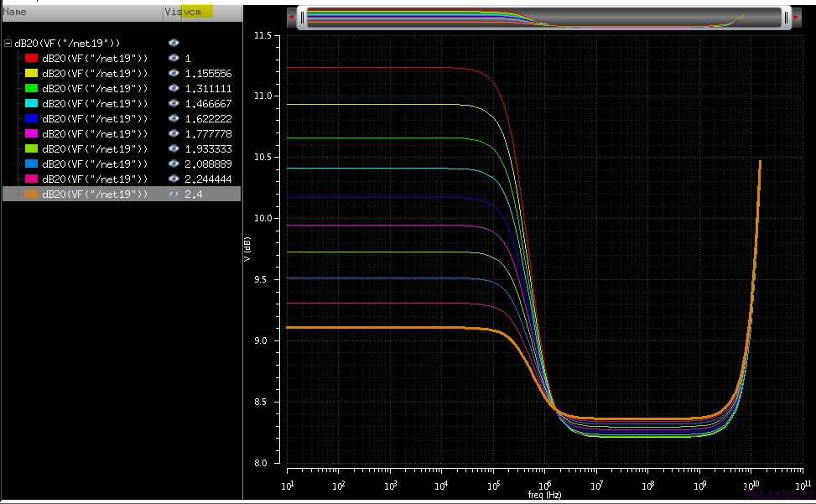Click the right handle of the zoom slider

[x=785, y=17]
